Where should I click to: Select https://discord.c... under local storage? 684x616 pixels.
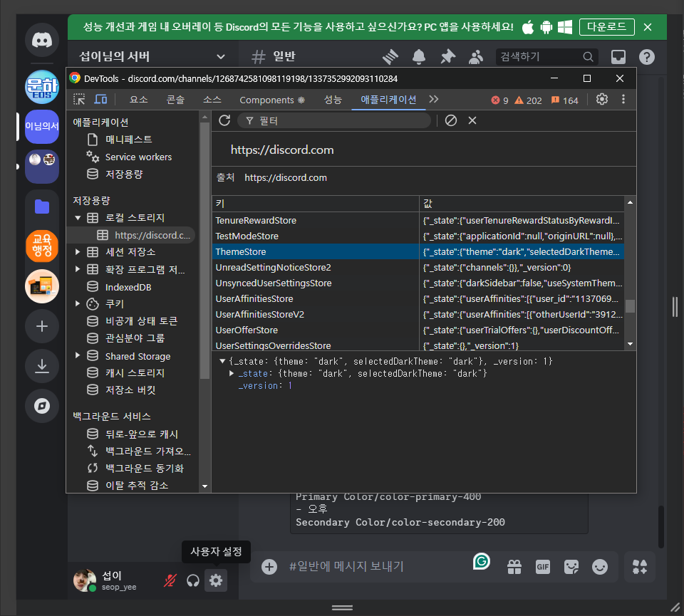tap(152, 235)
